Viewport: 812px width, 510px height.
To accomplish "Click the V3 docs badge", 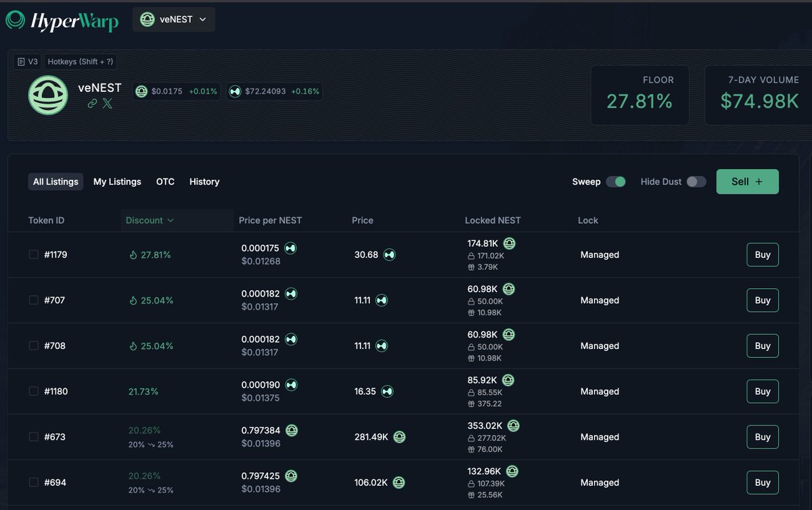I will (28, 62).
